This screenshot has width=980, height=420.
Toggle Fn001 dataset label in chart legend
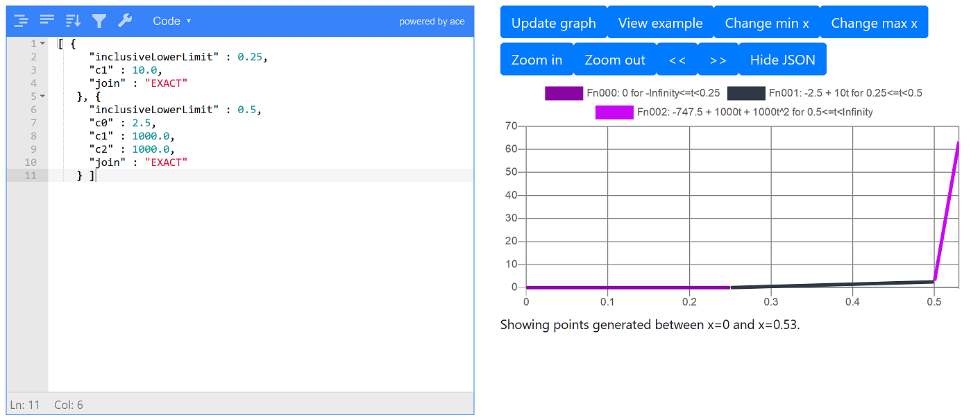(x=845, y=93)
